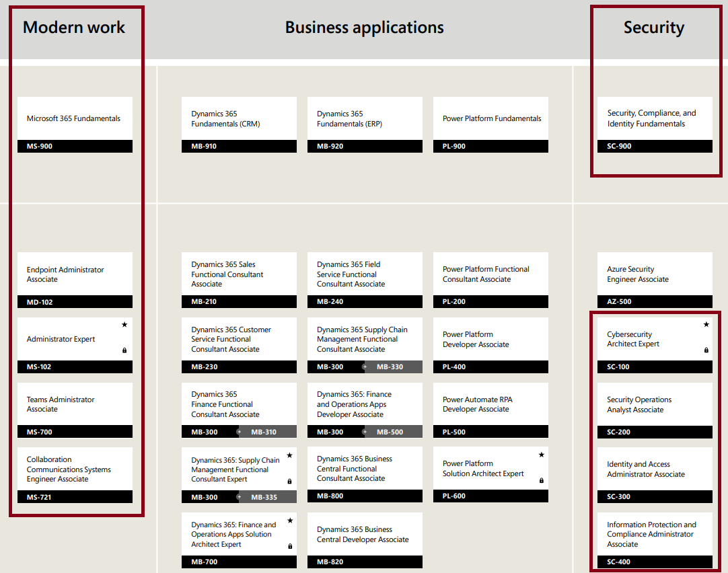Click the MS-900 exam code bar
Viewport: 728px width, 573px height.
coord(75,146)
